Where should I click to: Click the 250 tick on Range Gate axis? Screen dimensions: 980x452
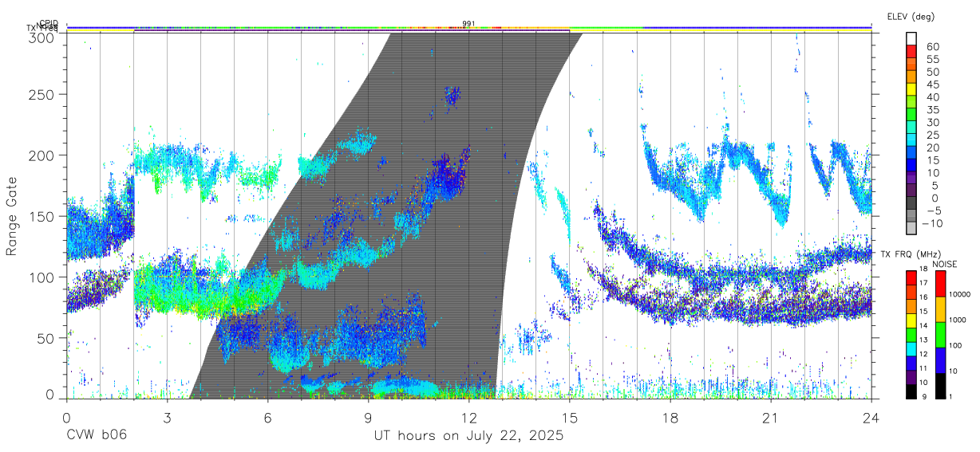click(43, 94)
